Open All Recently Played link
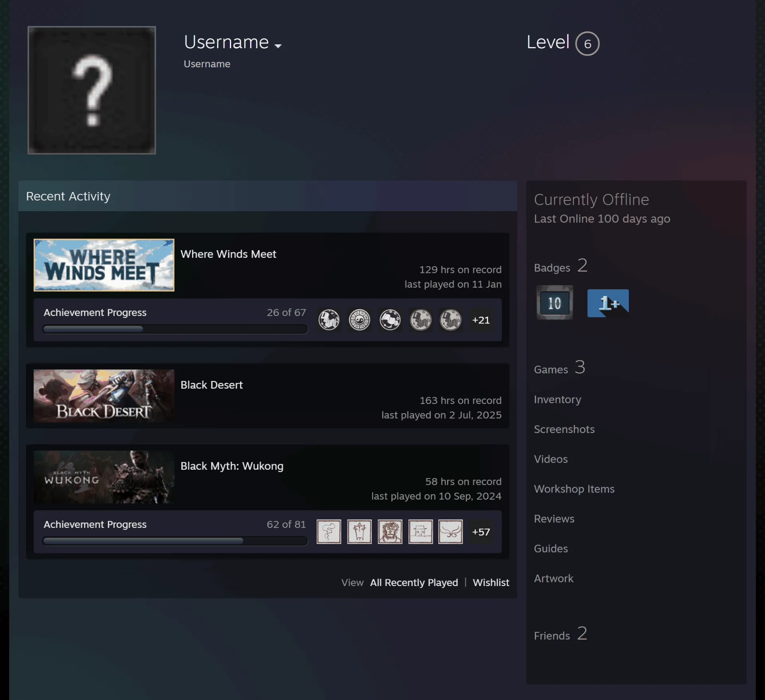 point(414,582)
